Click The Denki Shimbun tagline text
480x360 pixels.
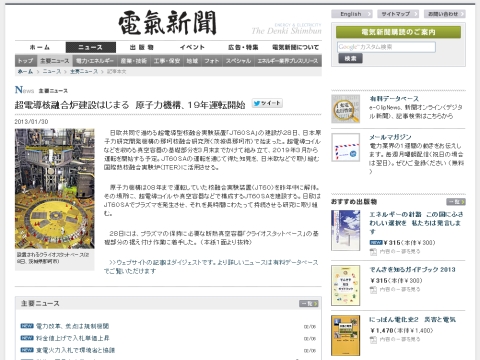[286, 31]
